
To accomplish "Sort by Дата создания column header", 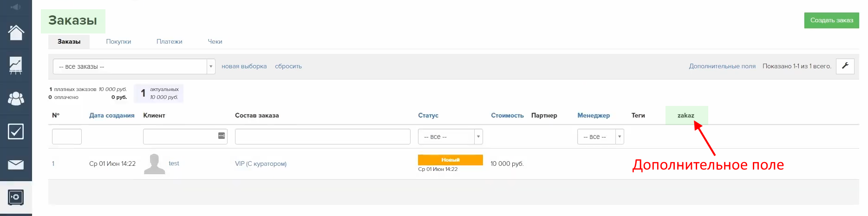I will pyautogui.click(x=111, y=115).
